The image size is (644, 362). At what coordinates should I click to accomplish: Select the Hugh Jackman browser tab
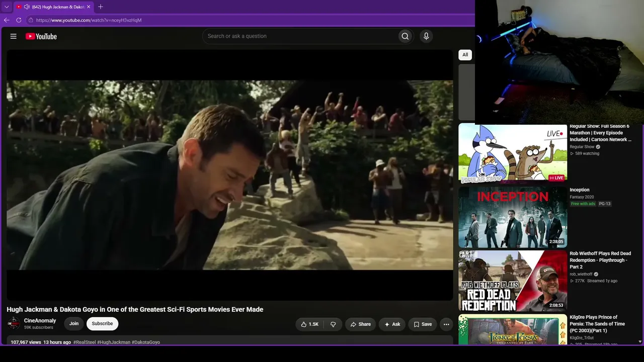click(x=53, y=7)
